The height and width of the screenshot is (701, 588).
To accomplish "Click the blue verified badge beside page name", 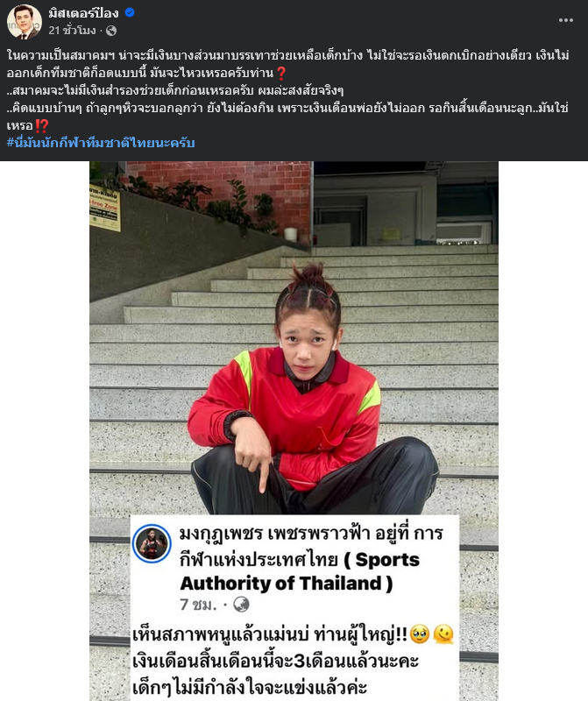I will tap(130, 12).
